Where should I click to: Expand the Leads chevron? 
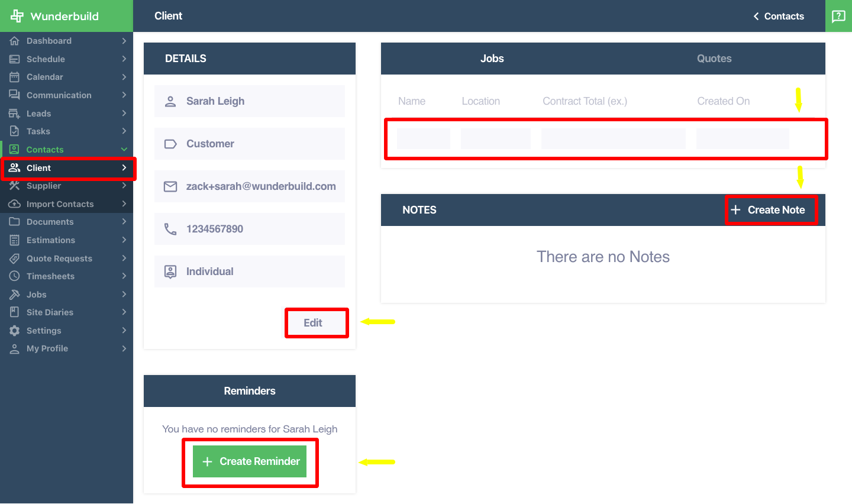[124, 114]
